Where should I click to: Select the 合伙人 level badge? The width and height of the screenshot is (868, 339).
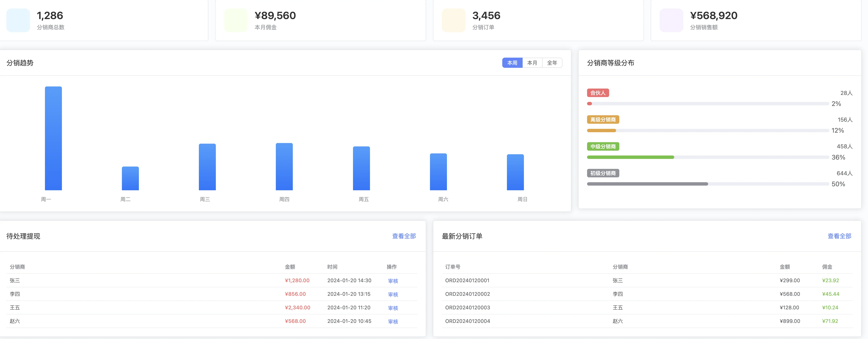pyautogui.click(x=598, y=93)
